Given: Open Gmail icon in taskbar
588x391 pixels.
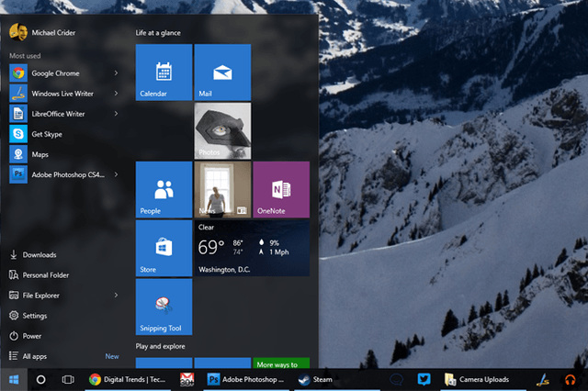Looking at the screenshot, I should 187,380.
